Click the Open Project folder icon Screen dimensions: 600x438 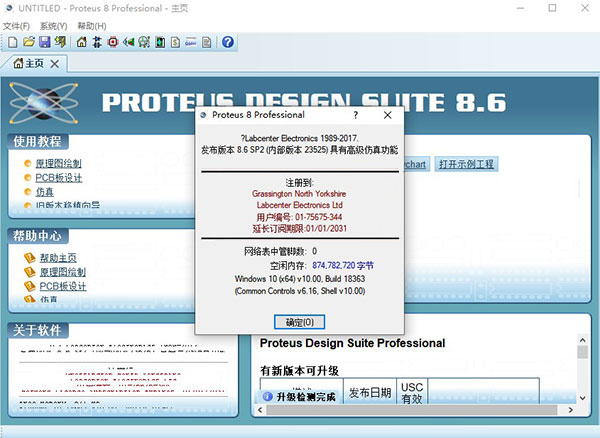point(29,42)
